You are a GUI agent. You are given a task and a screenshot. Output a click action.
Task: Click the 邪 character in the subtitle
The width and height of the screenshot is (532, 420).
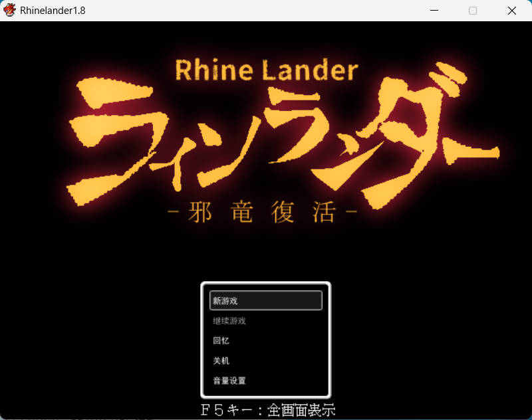point(202,214)
